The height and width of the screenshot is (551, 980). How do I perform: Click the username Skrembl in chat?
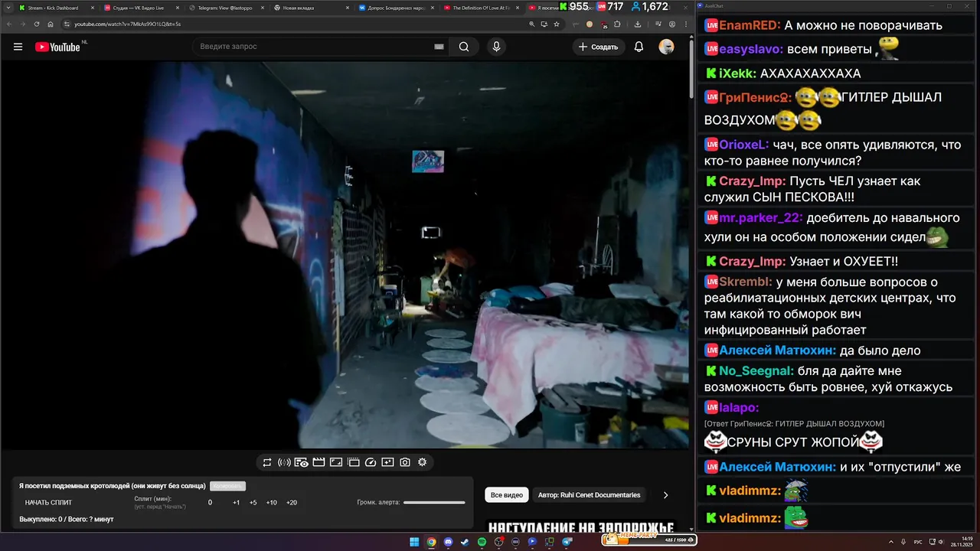click(745, 282)
